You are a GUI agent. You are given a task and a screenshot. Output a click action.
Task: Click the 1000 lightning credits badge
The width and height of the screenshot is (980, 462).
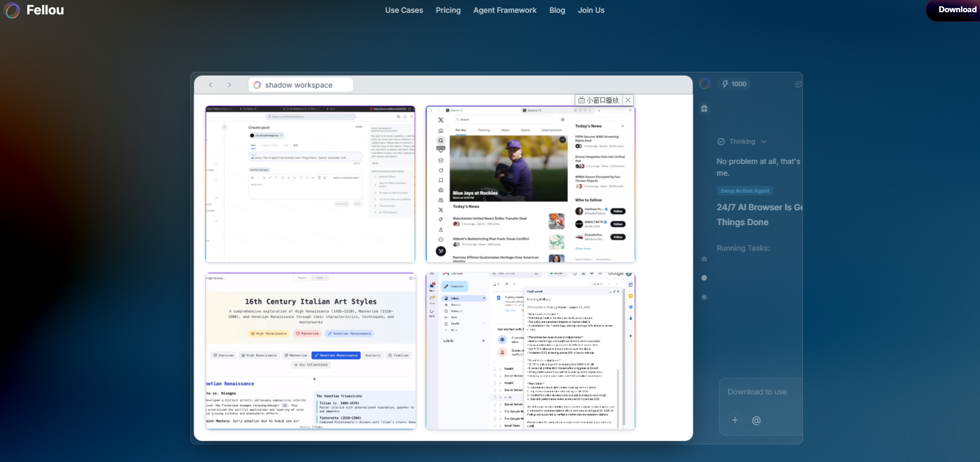tap(734, 84)
